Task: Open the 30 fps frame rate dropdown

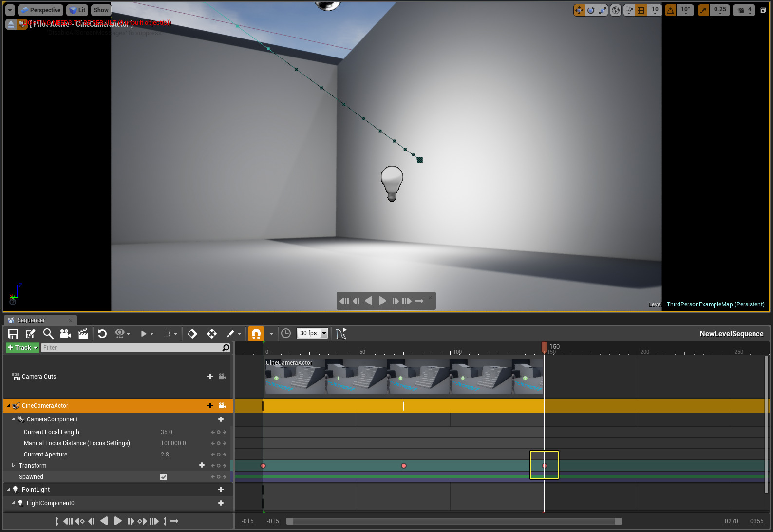Action: [x=312, y=333]
